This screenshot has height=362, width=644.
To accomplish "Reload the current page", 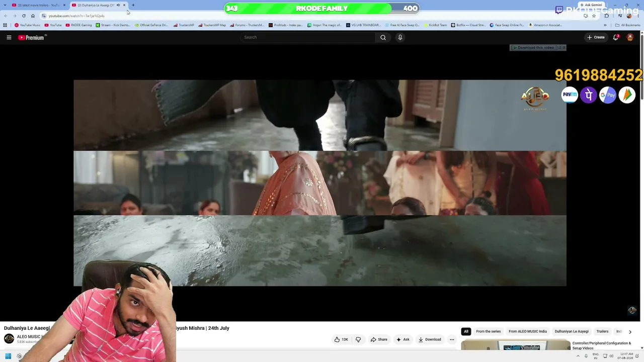I will pos(24,16).
